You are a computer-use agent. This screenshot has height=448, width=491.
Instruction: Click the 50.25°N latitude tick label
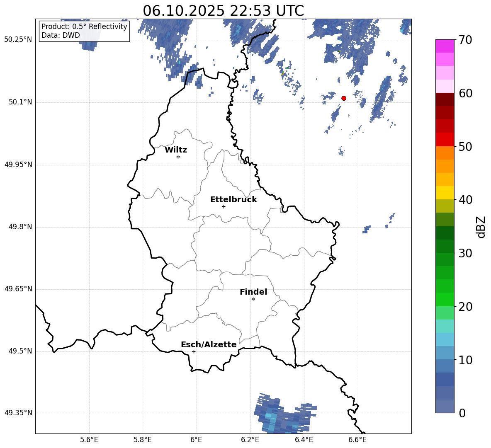(x=18, y=40)
